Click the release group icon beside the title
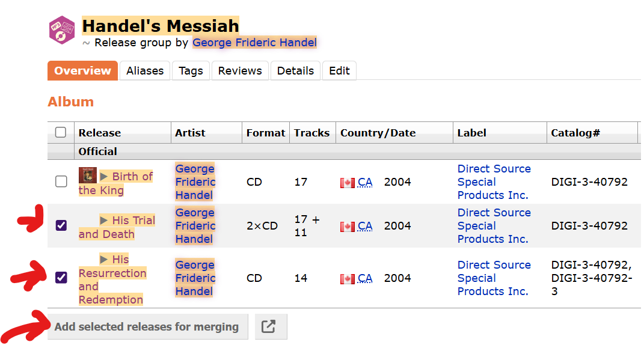The width and height of the screenshot is (644, 354). tap(62, 30)
